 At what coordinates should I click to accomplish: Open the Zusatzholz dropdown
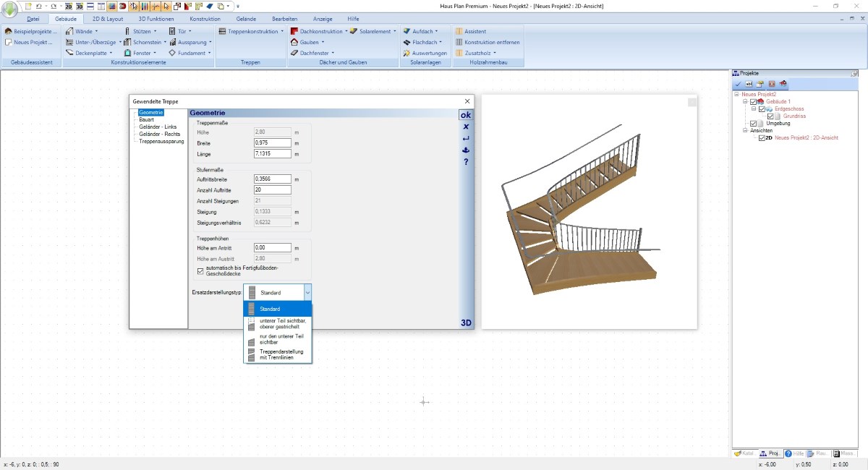pos(495,53)
